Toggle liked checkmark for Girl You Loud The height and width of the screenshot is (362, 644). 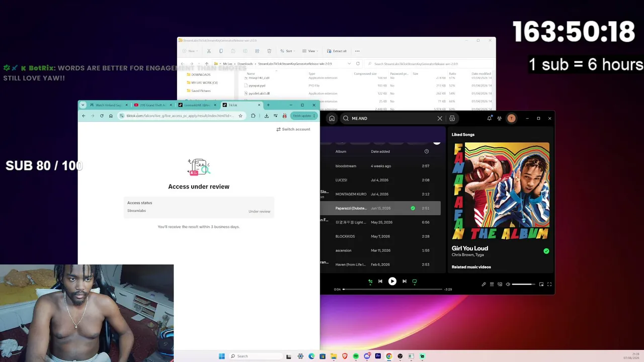click(546, 251)
